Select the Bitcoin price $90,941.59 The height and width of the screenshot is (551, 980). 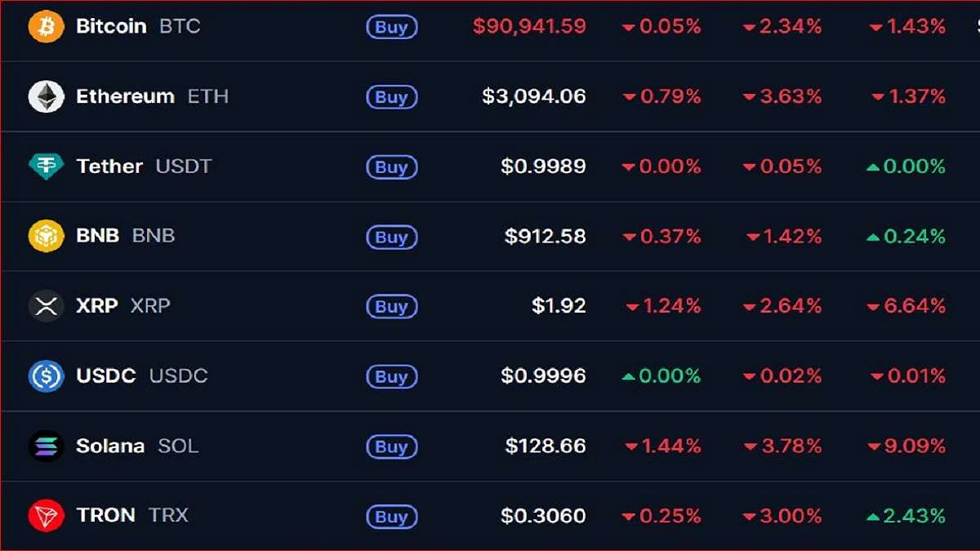pos(529,26)
